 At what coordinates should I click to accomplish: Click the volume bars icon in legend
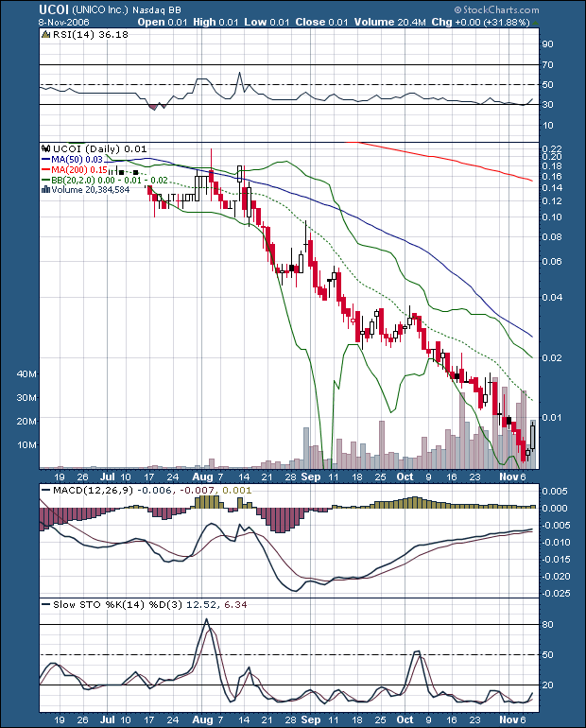[x=45, y=189]
